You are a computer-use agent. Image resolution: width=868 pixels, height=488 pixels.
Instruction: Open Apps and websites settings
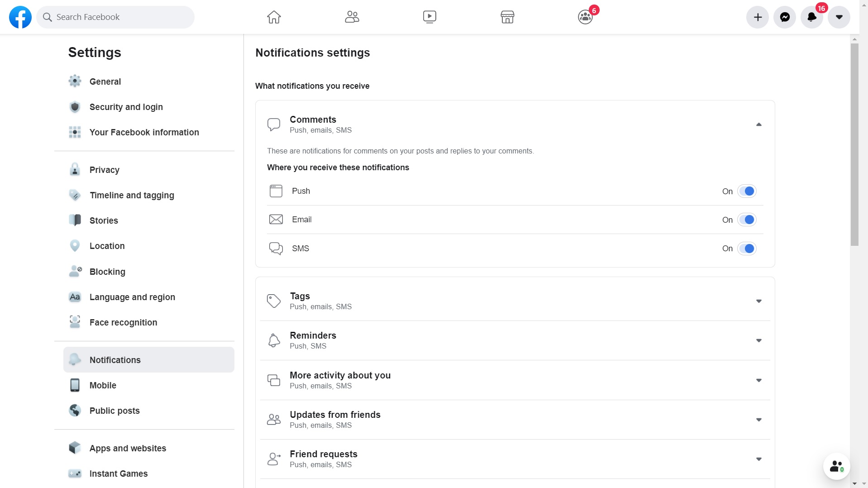pyautogui.click(x=128, y=448)
